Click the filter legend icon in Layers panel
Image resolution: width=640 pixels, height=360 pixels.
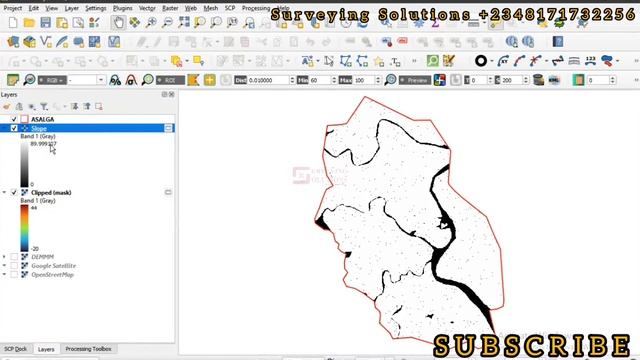point(44,107)
